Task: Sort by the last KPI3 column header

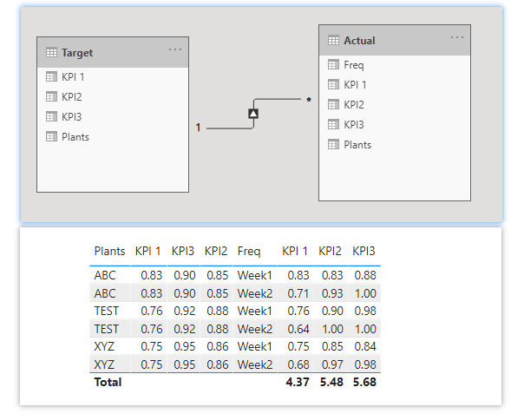Action: tap(364, 251)
